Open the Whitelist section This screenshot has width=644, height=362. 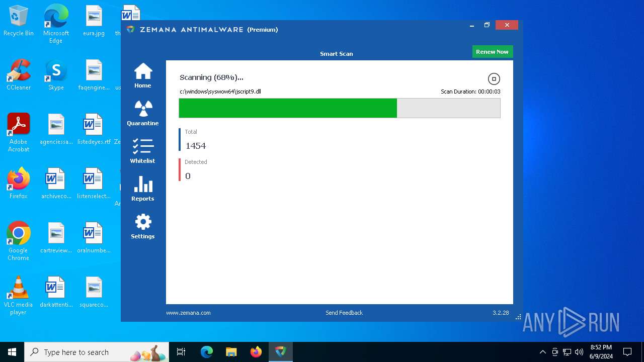click(x=143, y=151)
